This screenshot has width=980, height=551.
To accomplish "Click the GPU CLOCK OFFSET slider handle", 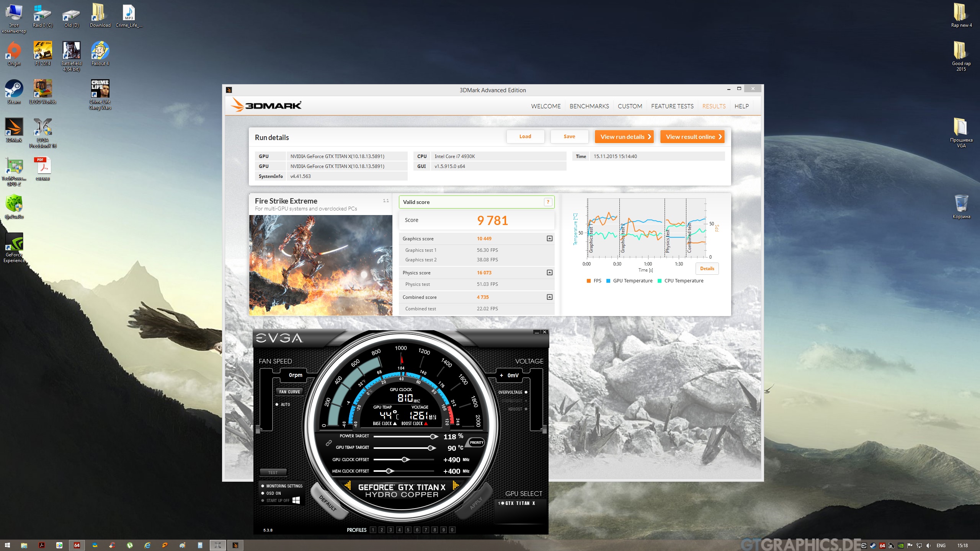I will (405, 460).
